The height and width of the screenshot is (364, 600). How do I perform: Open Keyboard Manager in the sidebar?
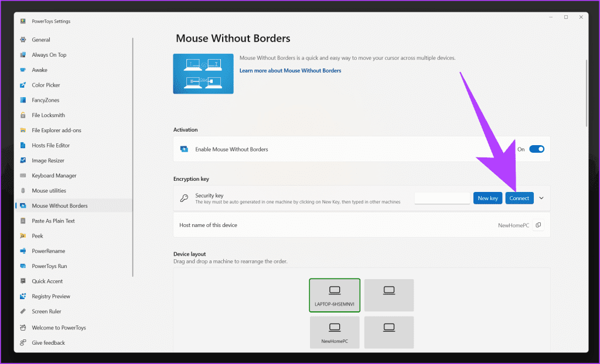pos(74,176)
